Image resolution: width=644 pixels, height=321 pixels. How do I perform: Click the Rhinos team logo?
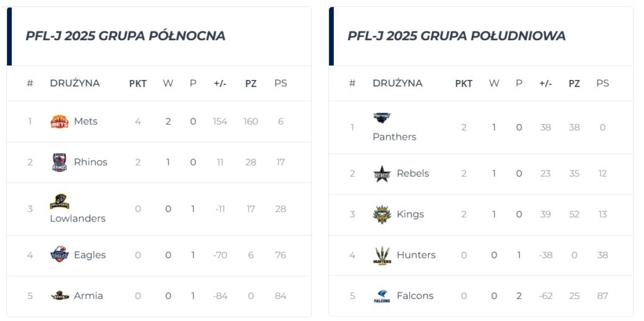coord(60,162)
